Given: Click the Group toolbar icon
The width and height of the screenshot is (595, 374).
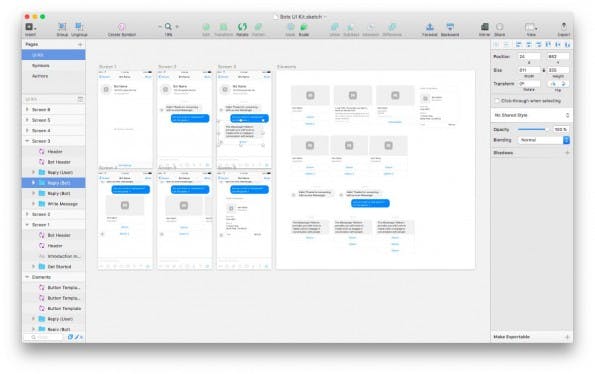Looking at the screenshot, I should (x=62, y=27).
